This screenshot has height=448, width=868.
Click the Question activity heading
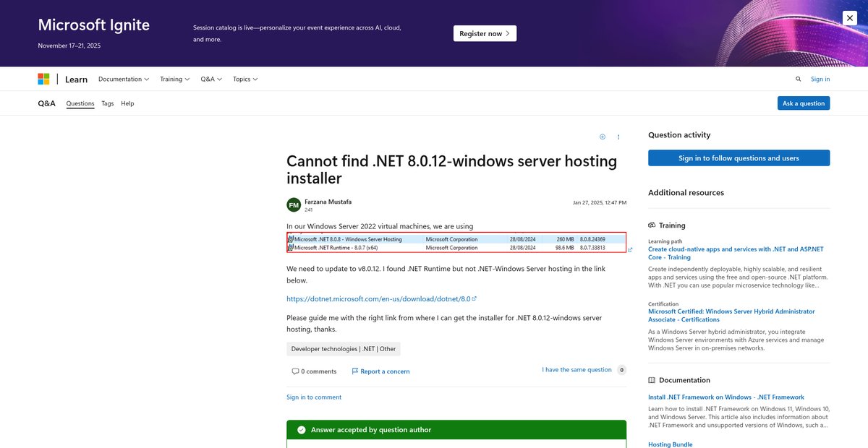pos(679,135)
